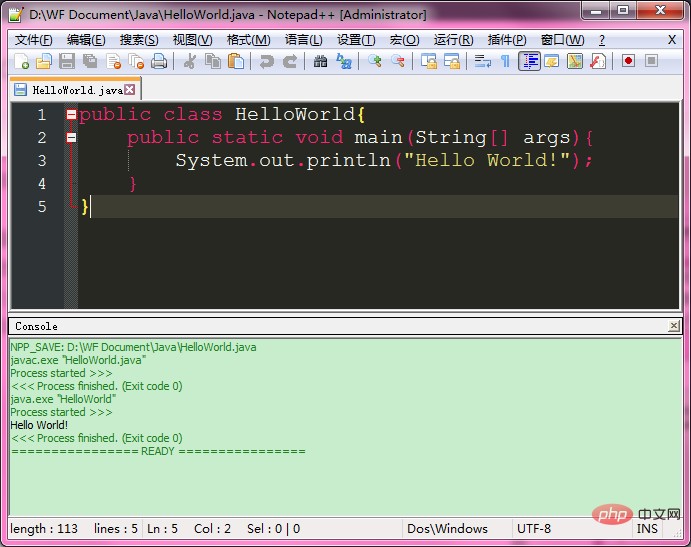
Task: Toggle the indent guide toolbar button
Action: (529, 62)
